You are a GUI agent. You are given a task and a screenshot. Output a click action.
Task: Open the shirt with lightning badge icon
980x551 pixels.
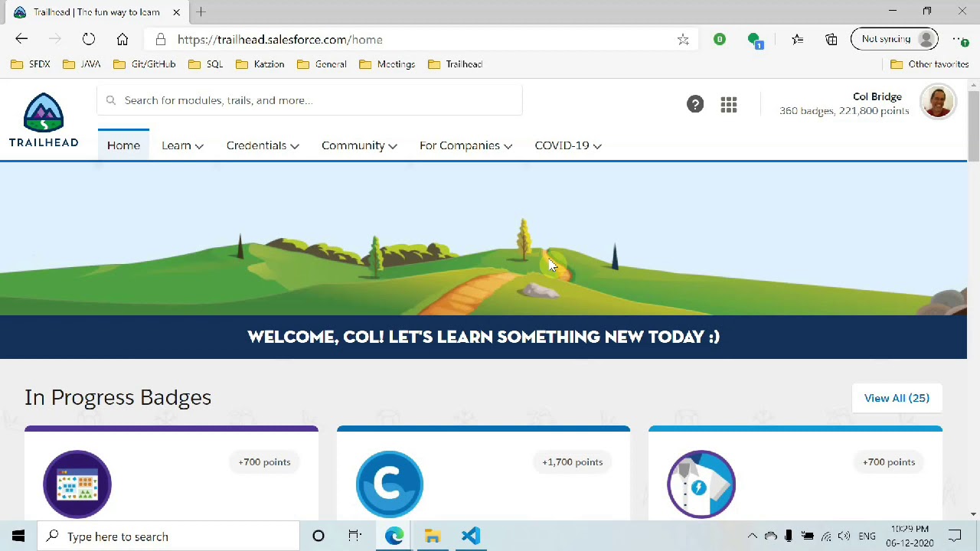point(701,484)
